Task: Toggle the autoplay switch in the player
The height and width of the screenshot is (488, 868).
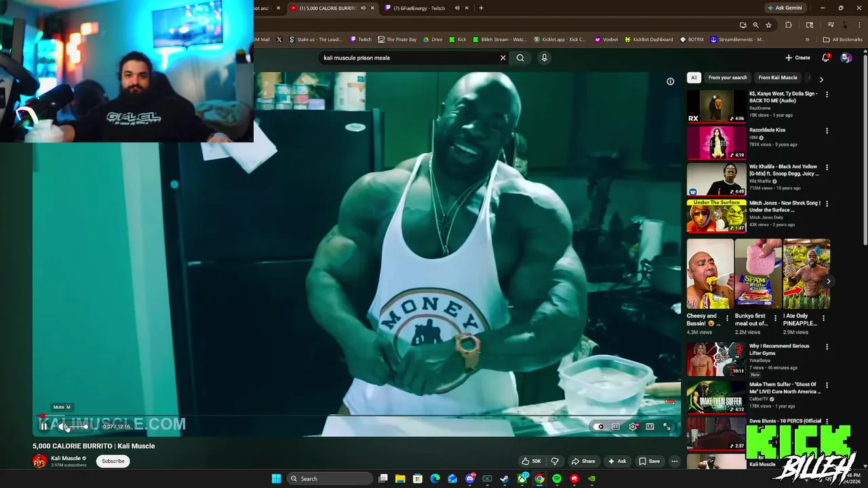Action: (x=599, y=426)
